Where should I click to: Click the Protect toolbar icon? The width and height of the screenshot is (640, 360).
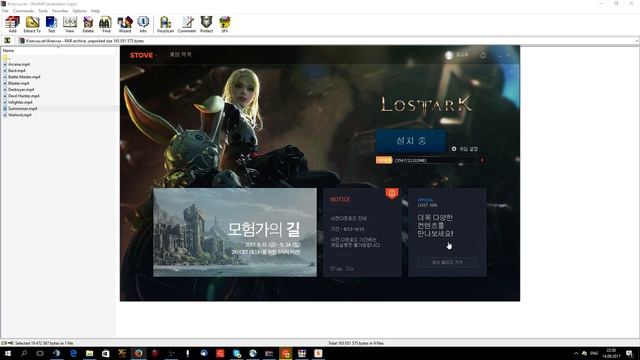(207, 24)
